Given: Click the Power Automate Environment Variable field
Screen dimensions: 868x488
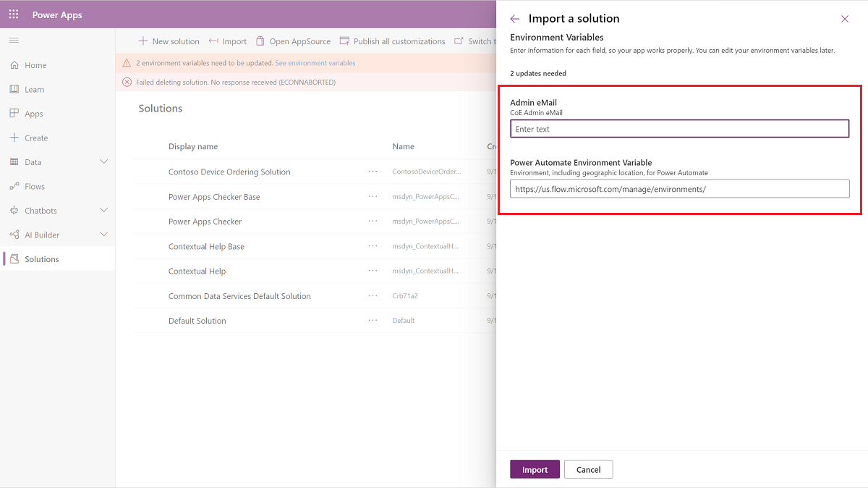Looking at the screenshot, I should 679,189.
